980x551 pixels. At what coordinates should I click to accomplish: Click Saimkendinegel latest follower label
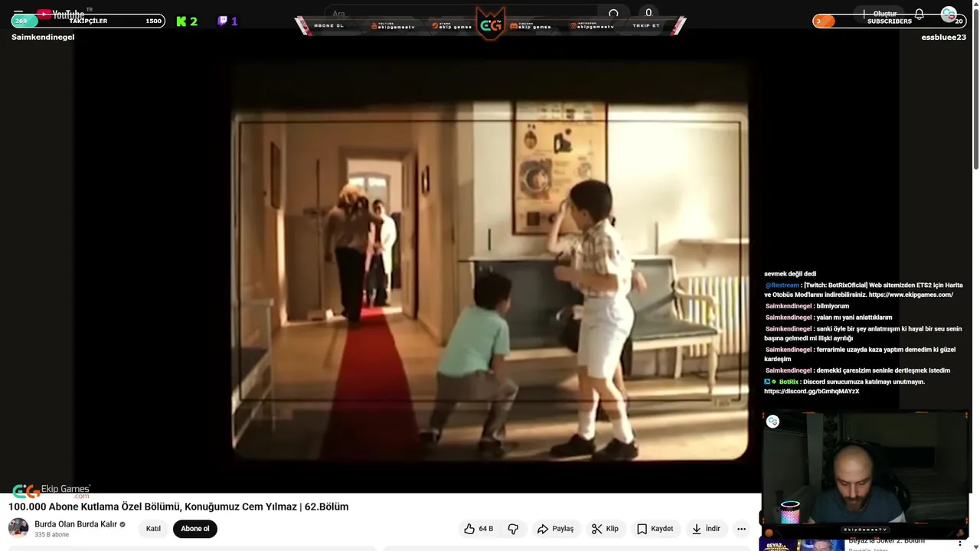tap(43, 37)
